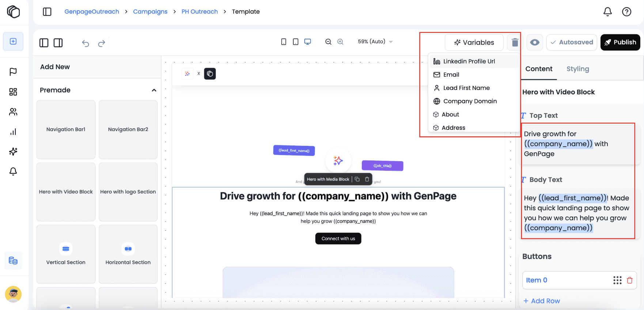Duplicate the Hero with Media Block
Screen dimensions: 644x310
tap(357, 179)
